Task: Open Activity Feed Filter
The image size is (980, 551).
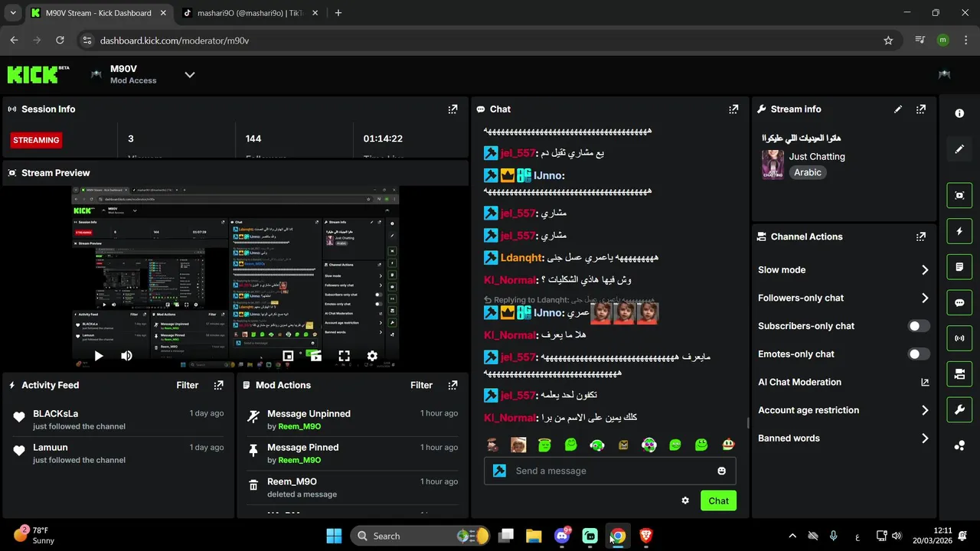Action: [188, 386]
